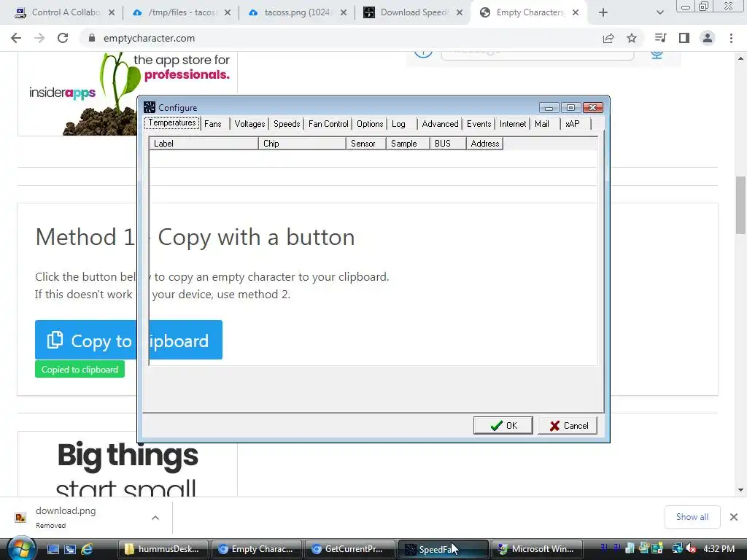
Task: Click Show Desktop quick launch icon
Action: (53, 549)
